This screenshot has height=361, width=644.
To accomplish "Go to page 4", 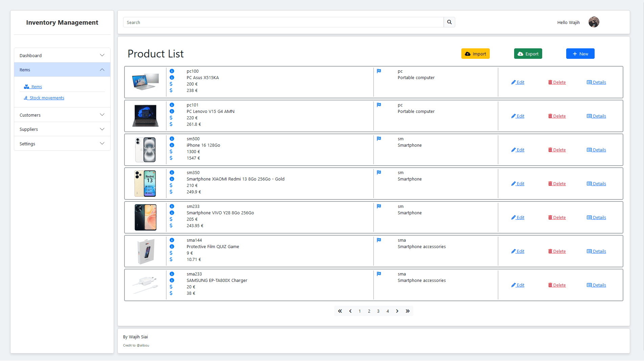I will (x=388, y=311).
